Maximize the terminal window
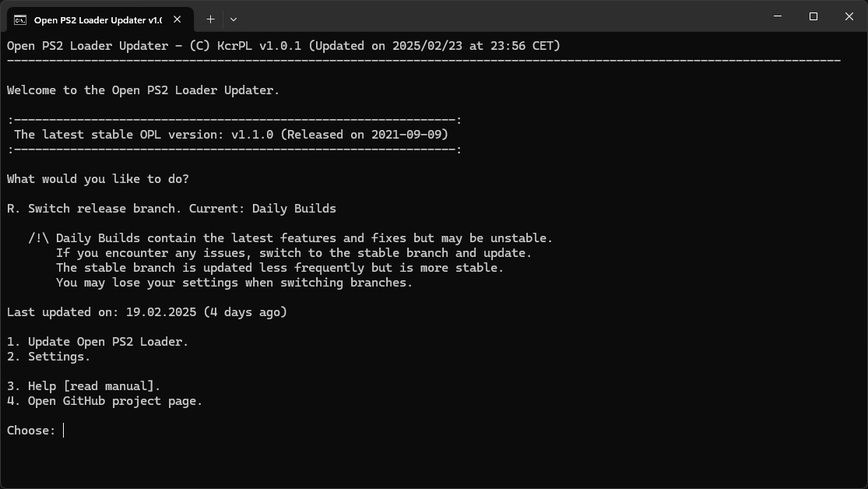The width and height of the screenshot is (868, 489). click(814, 16)
